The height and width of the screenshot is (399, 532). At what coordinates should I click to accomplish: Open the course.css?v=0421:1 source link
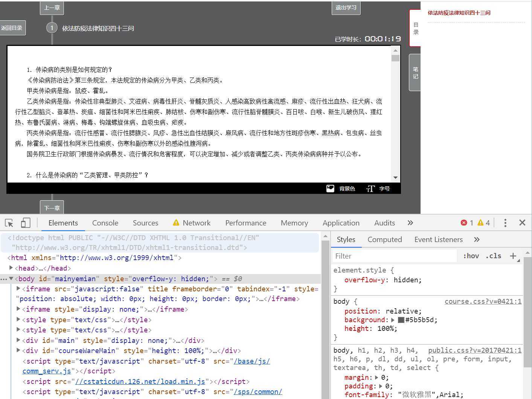click(x=483, y=301)
